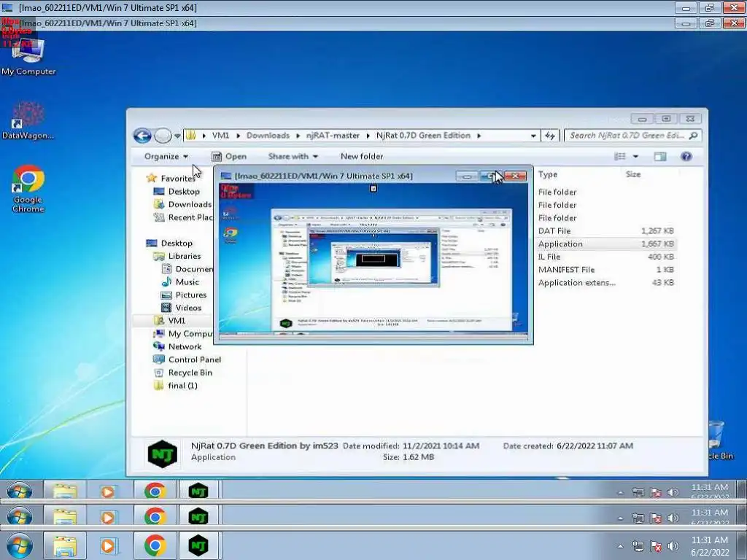Click the search magnifier icon

coord(694,136)
